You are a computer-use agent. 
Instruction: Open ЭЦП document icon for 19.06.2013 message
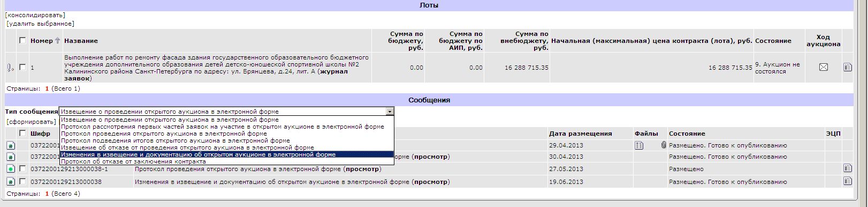coord(847,181)
